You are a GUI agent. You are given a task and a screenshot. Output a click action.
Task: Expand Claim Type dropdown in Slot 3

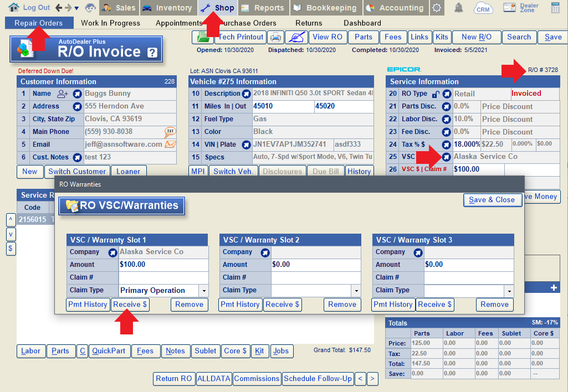[x=509, y=291]
